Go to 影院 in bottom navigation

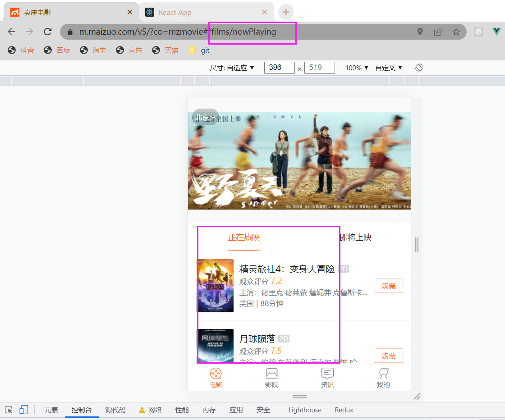click(x=271, y=378)
